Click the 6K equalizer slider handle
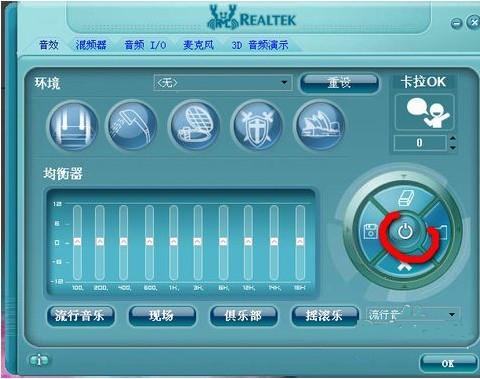Viewport: 480px width, 379px height. pyautogui.click(x=223, y=241)
